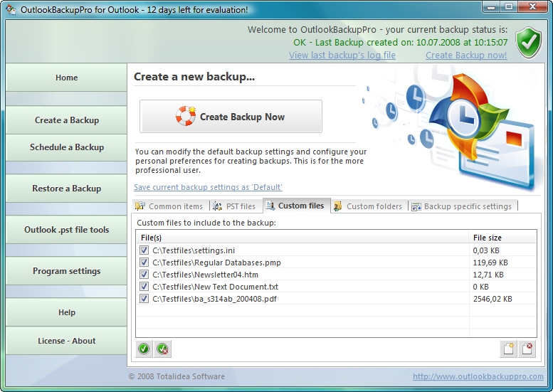Viewport: 553px width, 392px height.
Task: Click View last backup's log file link
Action: pyautogui.click(x=342, y=55)
